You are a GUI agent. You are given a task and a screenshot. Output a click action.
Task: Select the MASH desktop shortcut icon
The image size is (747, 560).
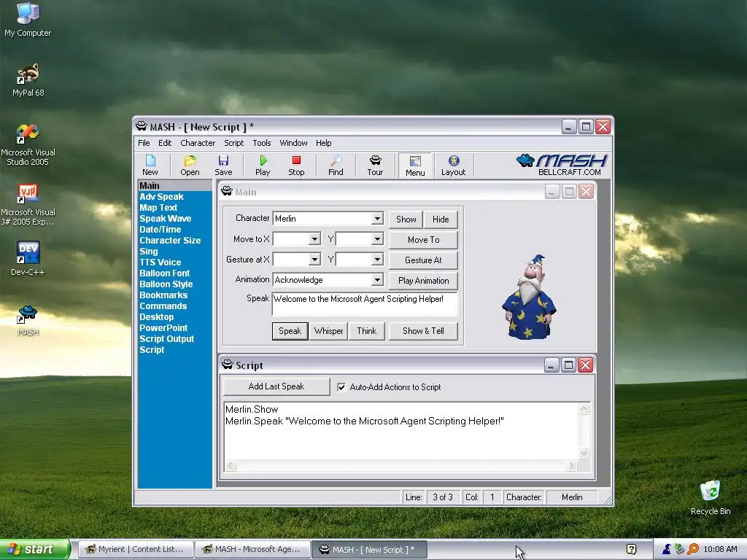pos(28,320)
